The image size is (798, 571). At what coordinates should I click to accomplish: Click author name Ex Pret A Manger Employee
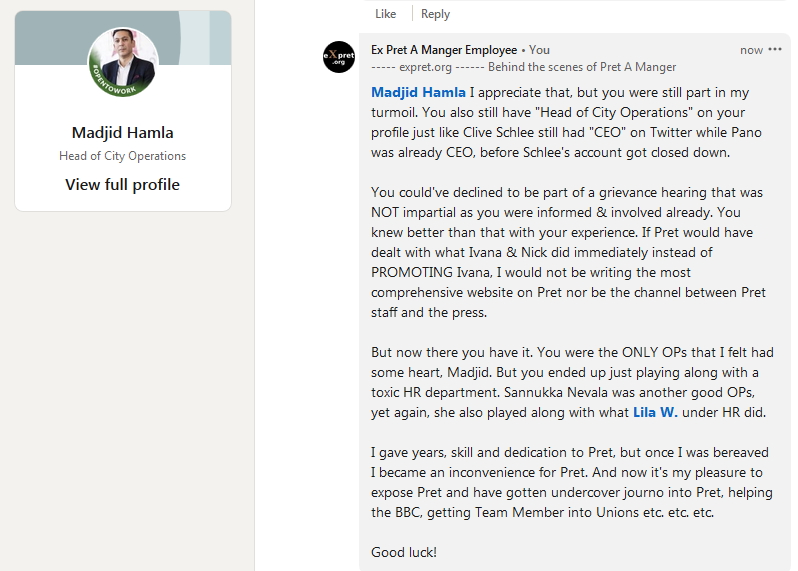[444, 50]
